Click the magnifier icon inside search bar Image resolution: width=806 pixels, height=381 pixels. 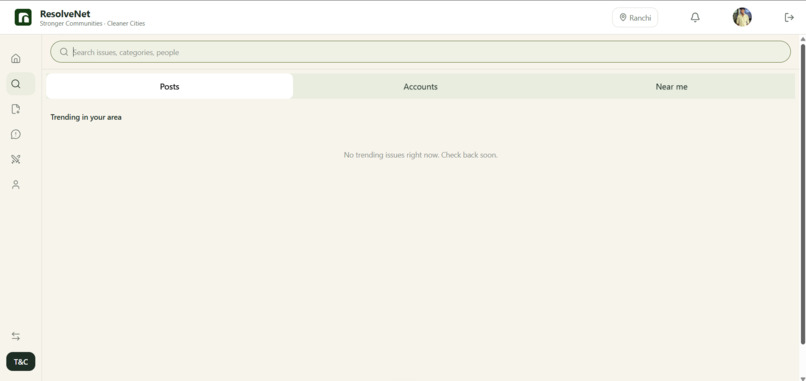[x=64, y=52]
